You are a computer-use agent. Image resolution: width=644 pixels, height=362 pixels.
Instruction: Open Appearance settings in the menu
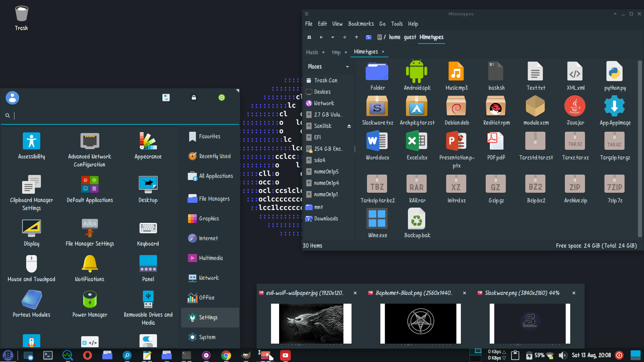pos(148,146)
